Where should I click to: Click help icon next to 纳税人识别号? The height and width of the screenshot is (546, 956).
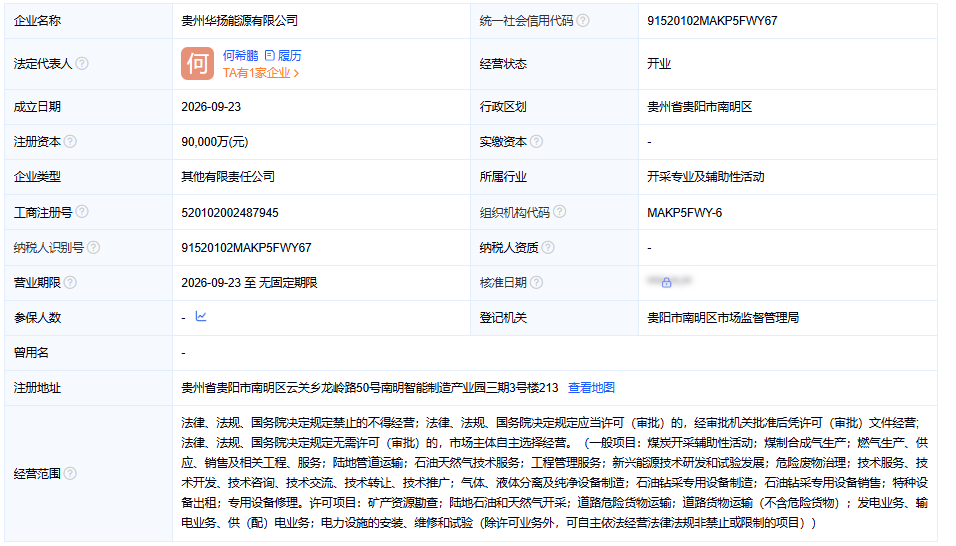[93, 247]
